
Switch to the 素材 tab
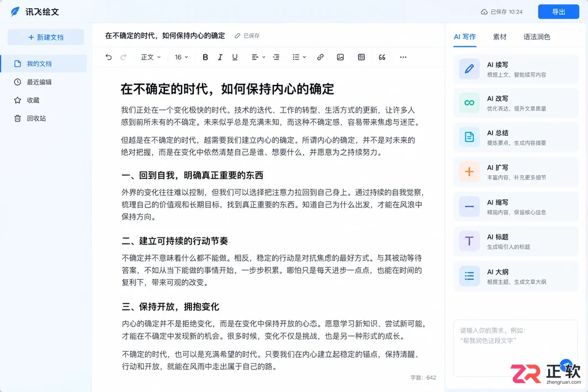point(500,37)
